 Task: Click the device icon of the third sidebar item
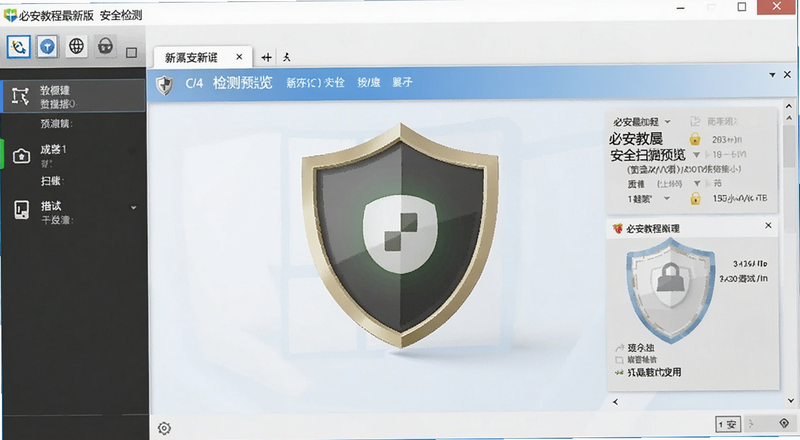[x=21, y=209]
